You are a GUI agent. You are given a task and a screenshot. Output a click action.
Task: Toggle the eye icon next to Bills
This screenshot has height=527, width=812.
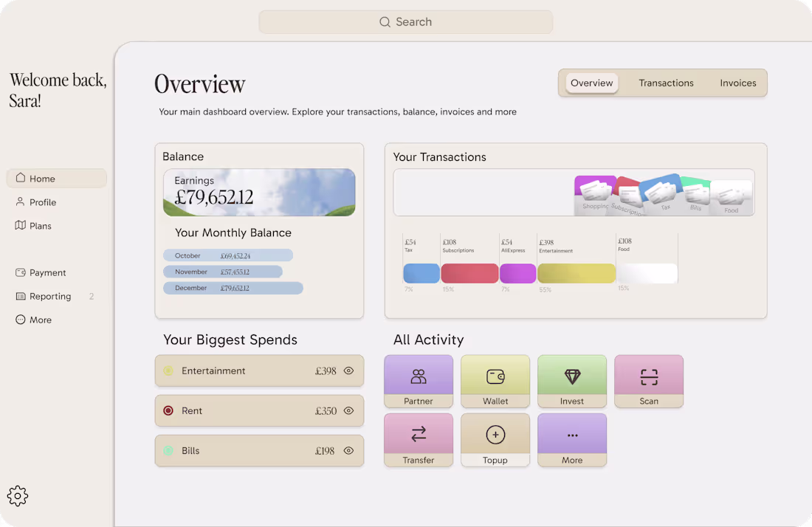coord(348,450)
